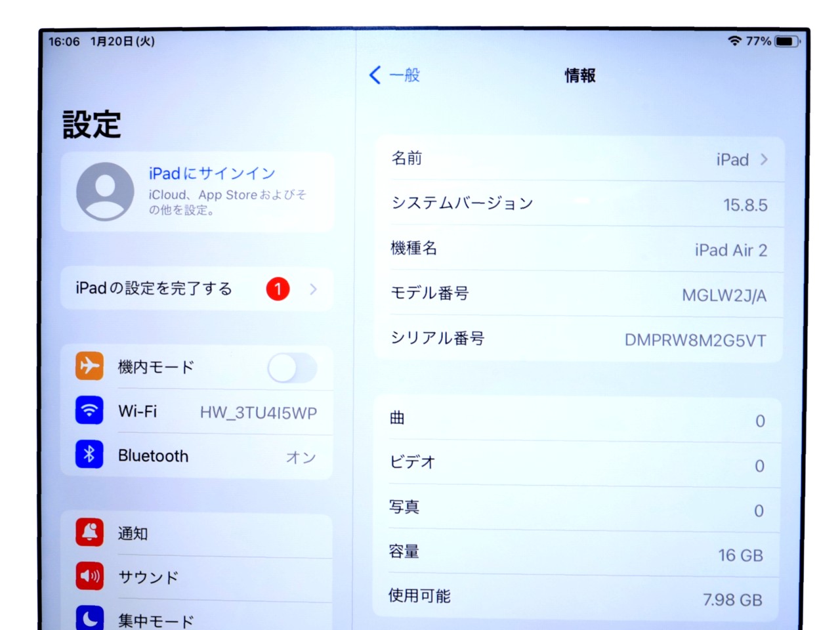The height and width of the screenshot is (630, 840).
Task: Tap the Bluetooth settings icon
Action: tap(89, 454)
